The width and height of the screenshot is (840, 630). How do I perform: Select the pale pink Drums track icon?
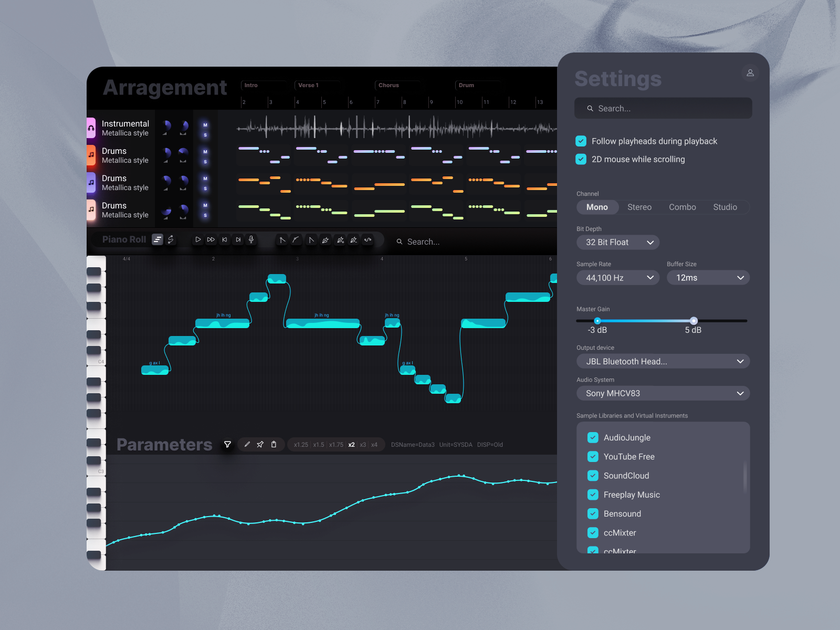(x=91, y=210)
